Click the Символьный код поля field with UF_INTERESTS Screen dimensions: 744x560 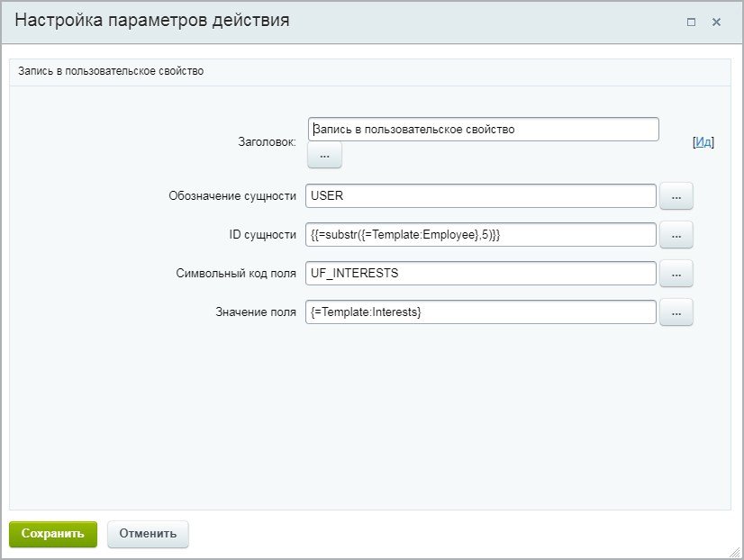point(480,274)
